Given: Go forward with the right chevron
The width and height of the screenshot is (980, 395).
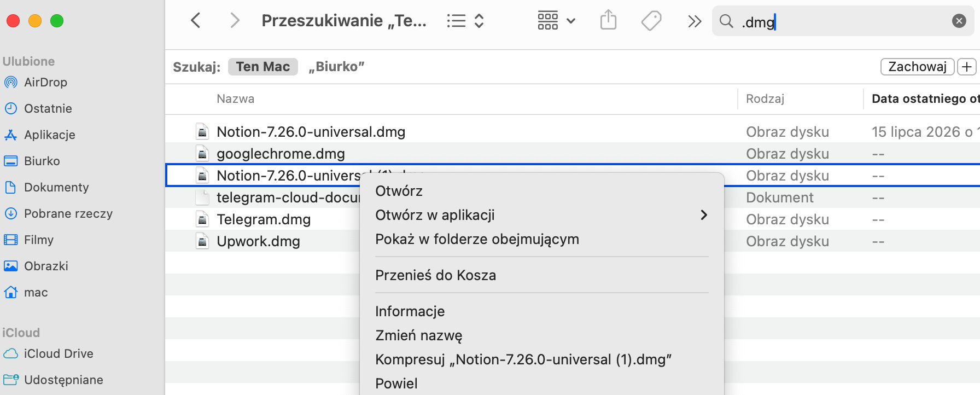Looking at the screenshot, I should click(x=235, y=21).
